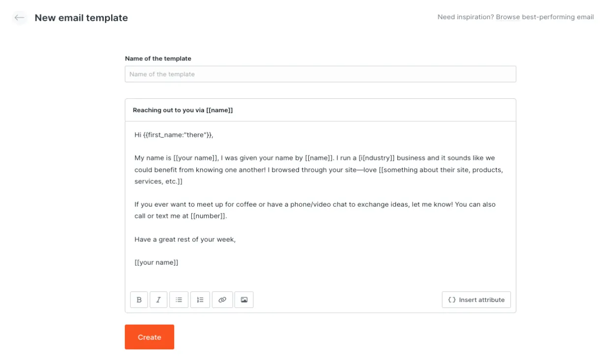Screen dimensions: 600x364
Task: Click the curly braces icon on Insert attribute
Action: click(x=451, y=299)
